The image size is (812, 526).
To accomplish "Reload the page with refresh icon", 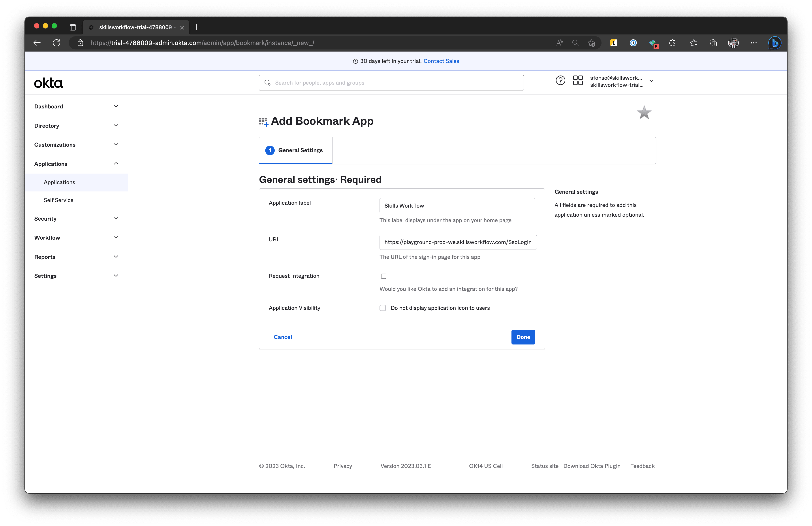I will (57, 43).
